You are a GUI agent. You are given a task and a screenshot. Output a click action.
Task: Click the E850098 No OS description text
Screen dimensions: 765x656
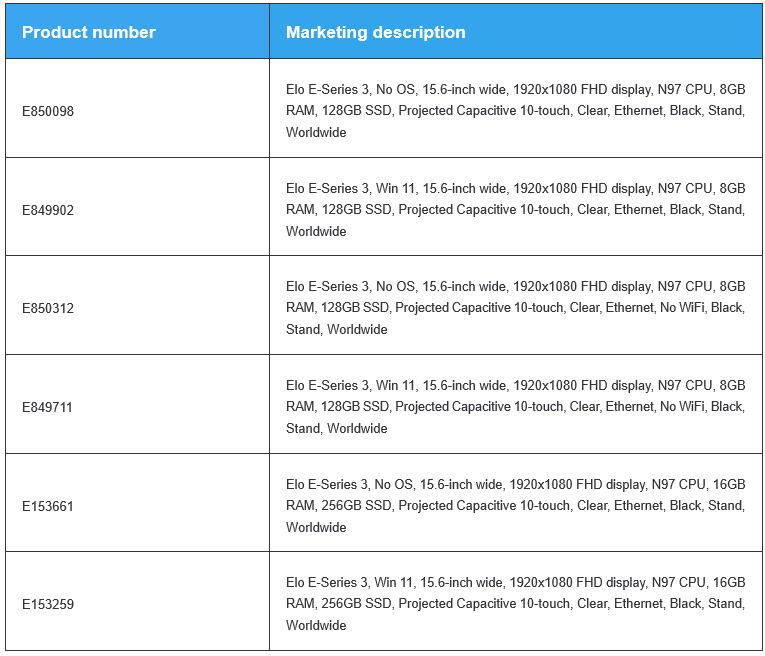tap(516, 111)
